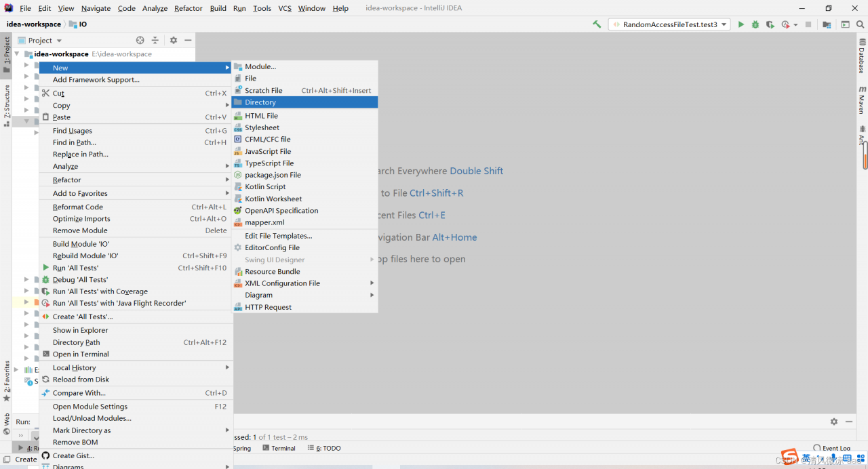Viewport: 868px width, 469px height.
Task: Open the Web sidebar tool window
Action: click(7, 424)
